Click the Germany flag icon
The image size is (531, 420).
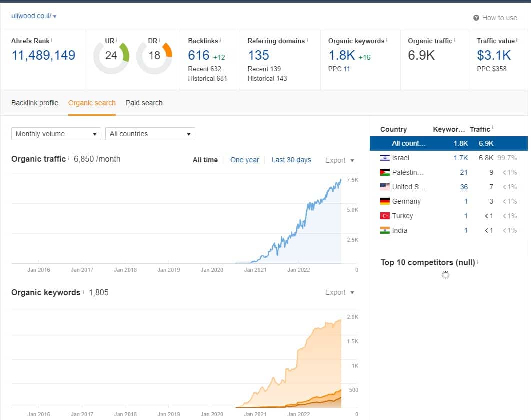point(385,201)
